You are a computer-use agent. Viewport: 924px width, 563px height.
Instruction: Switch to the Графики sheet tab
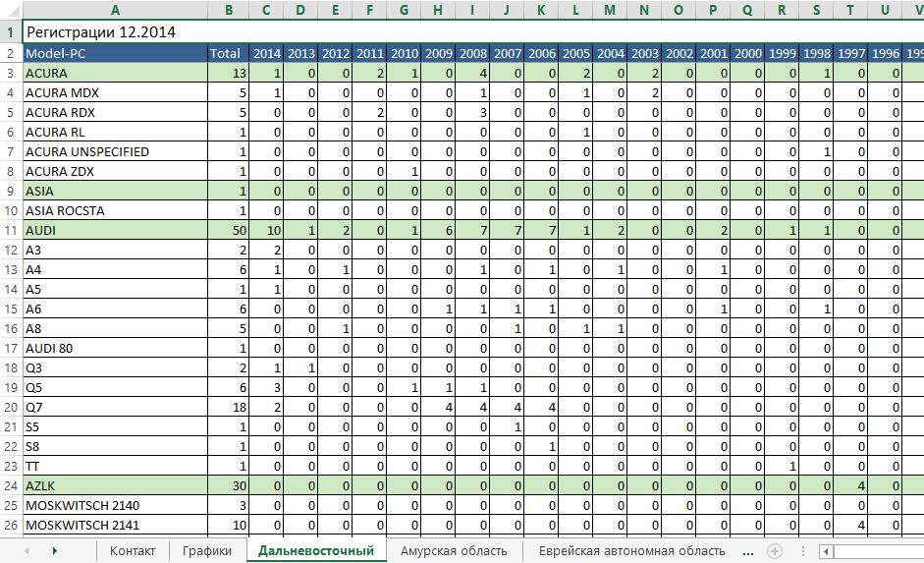click(207, 550)
